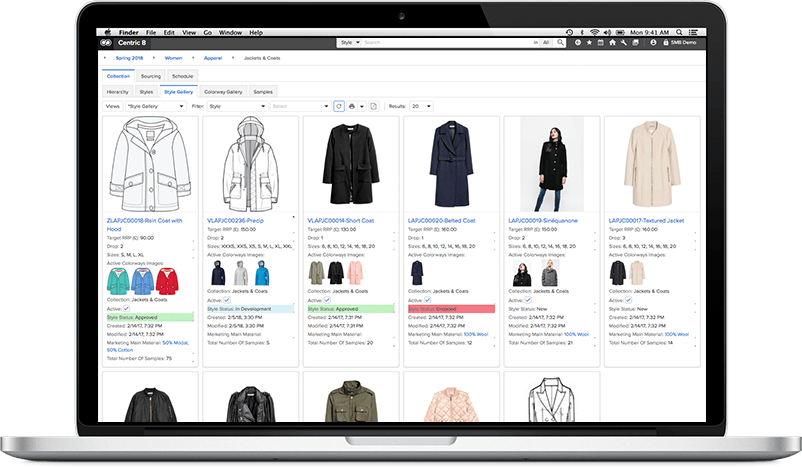Open the Apple menu
Screen dimensions: 802x467
pyautogui.click(x=108, y=32)
